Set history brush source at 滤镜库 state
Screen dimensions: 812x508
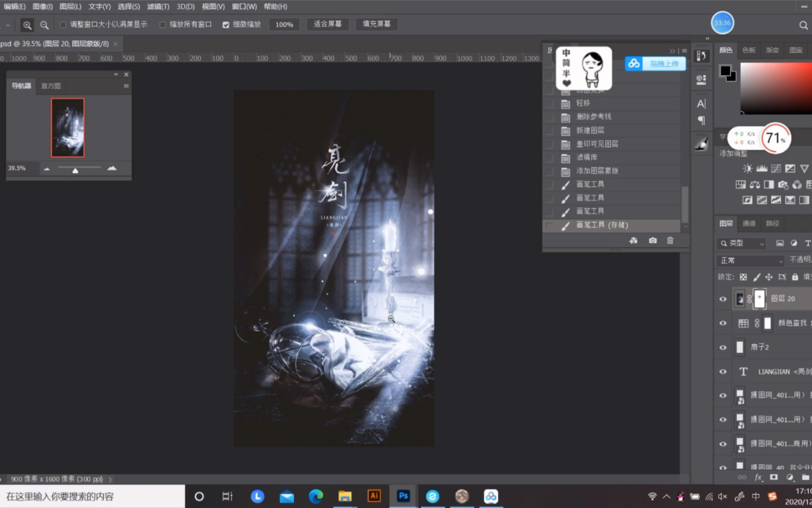(550, 157)
